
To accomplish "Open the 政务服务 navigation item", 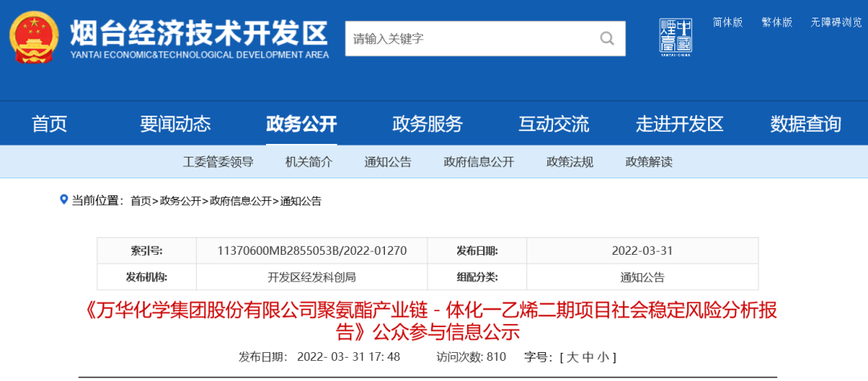I will (428, 124).
